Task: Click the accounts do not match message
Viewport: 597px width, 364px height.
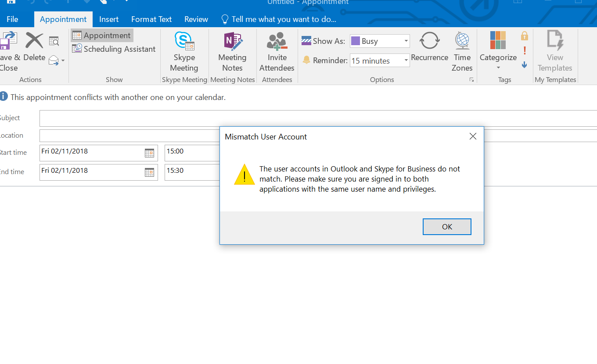Action: [360, 179]
